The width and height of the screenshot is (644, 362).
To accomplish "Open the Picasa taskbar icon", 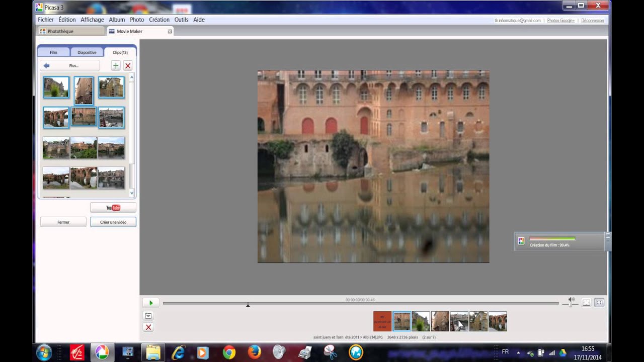I will pos(102,352).
